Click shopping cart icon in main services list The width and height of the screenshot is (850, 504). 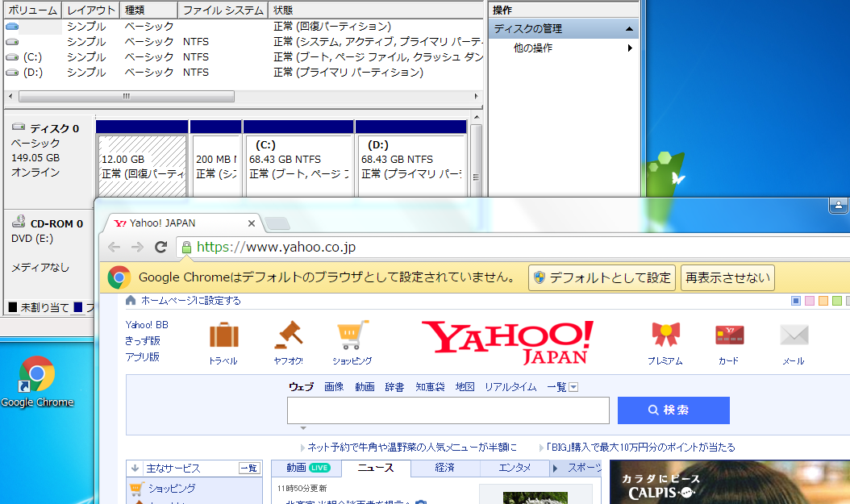136,489
